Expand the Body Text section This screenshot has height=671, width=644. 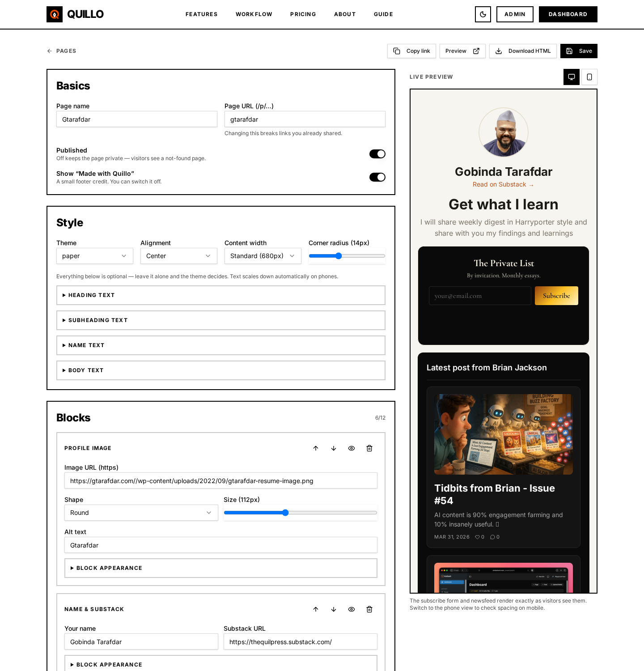coord(221,370)
